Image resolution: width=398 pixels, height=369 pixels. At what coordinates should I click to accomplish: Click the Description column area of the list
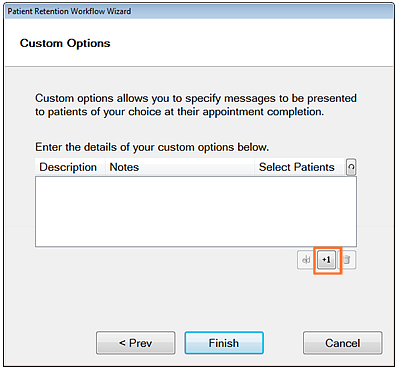pos(70,212)
